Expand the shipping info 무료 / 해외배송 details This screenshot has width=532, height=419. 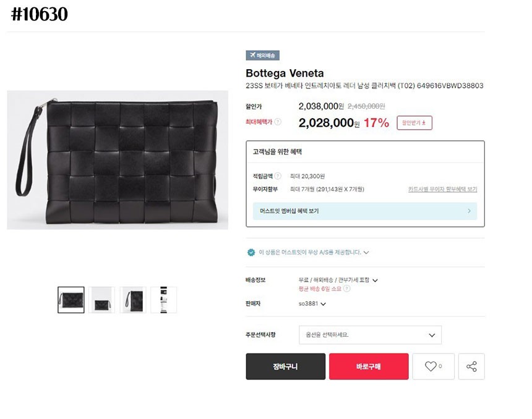(x=375, y=281)
